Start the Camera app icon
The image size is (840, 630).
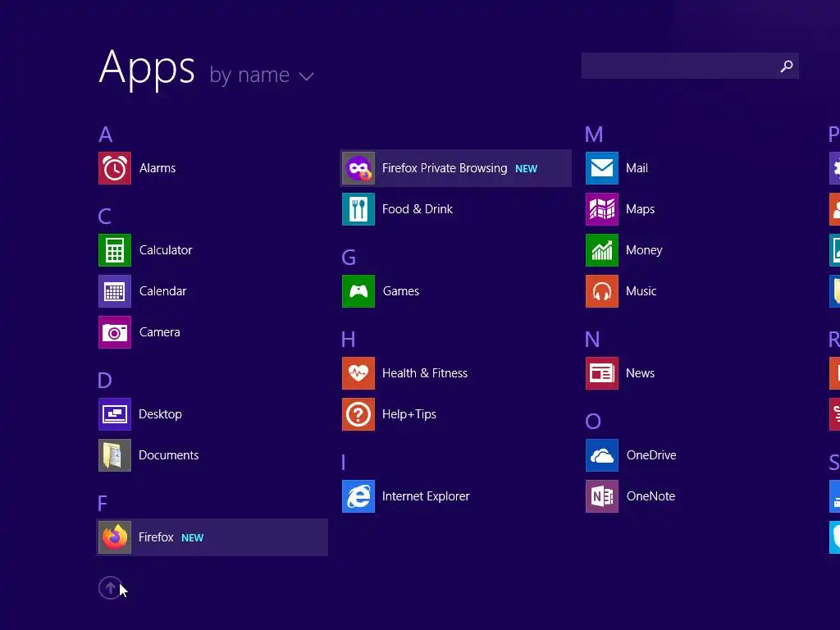115,332
